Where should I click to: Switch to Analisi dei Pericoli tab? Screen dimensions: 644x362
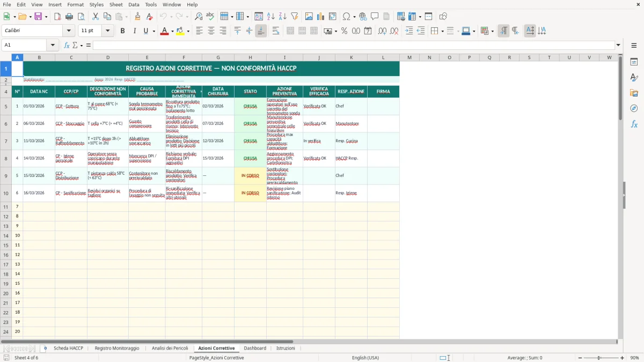(170, 348)
